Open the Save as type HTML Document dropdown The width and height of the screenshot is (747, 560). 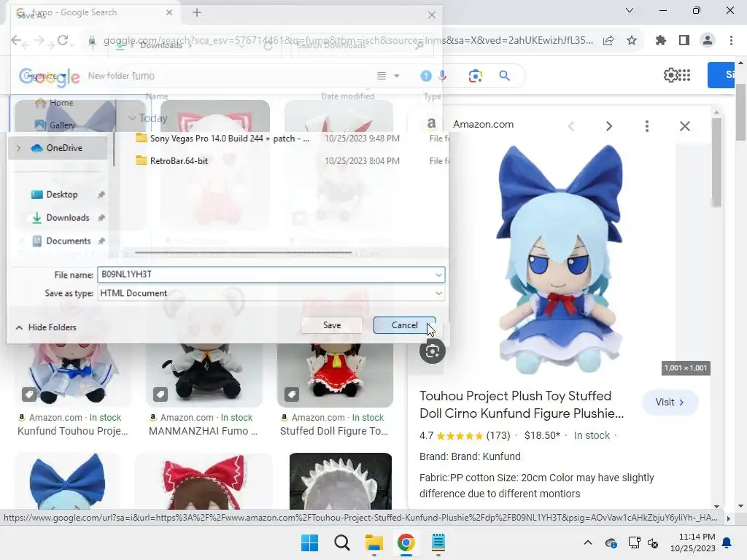click(x=271, y=293)
